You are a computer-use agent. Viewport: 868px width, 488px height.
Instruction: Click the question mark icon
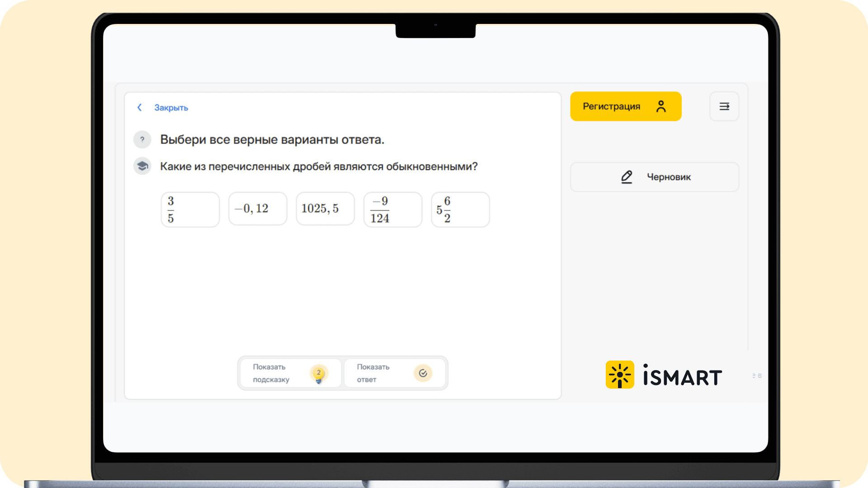point(142,140)
